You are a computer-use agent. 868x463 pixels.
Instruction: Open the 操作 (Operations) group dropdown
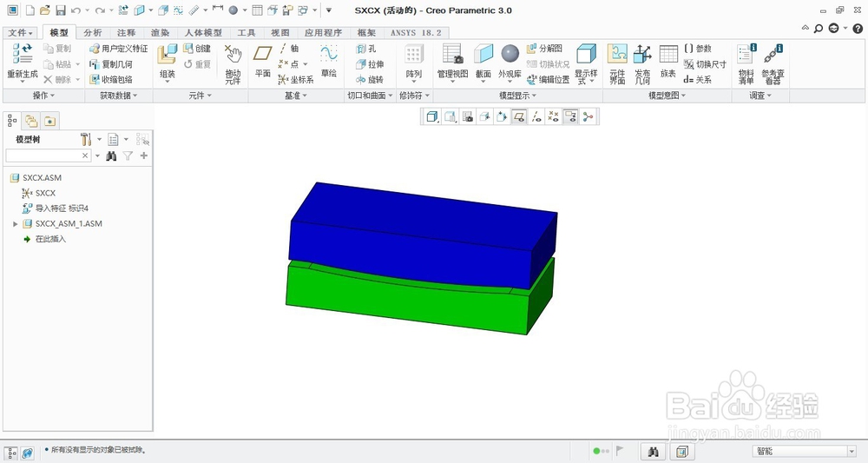tap(43, 96)
